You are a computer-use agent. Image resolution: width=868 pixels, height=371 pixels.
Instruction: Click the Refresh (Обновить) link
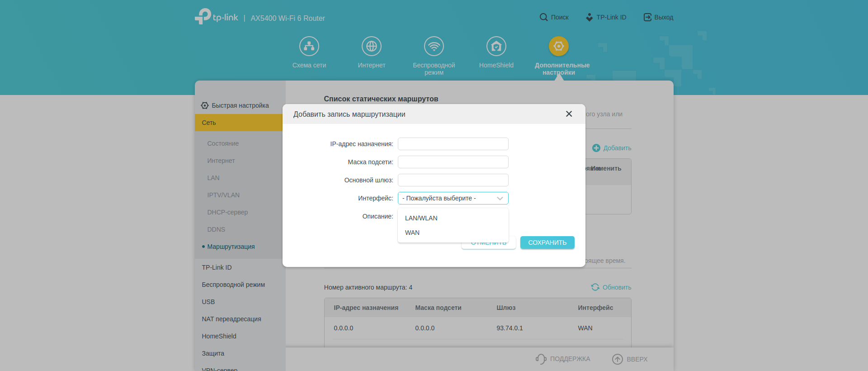(x=611, y=287)
